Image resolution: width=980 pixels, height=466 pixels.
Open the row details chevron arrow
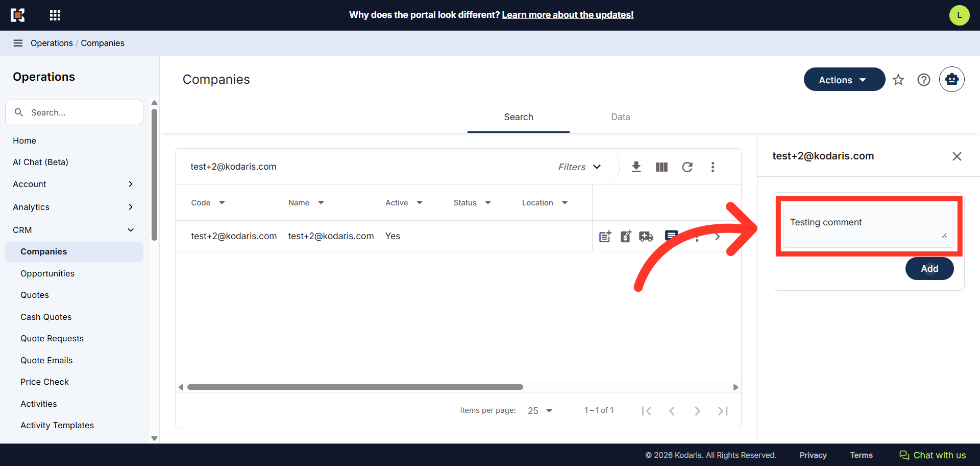click(x=717, y=237)
